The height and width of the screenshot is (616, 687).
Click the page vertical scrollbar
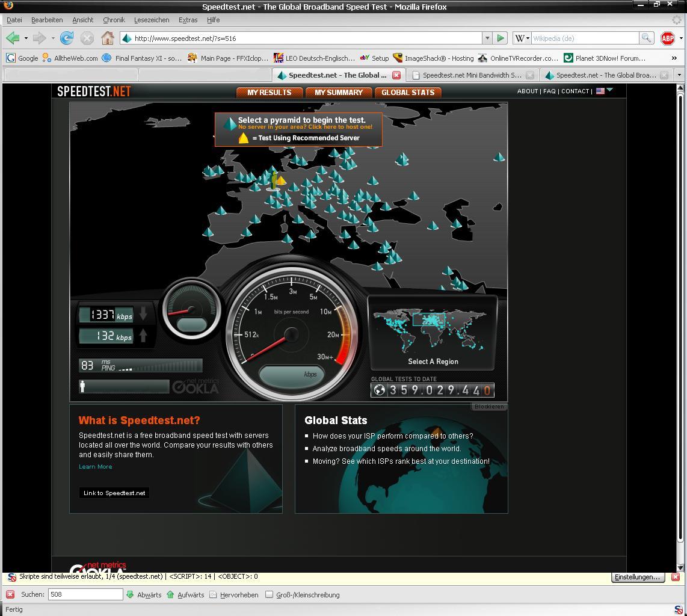point(680,327)
